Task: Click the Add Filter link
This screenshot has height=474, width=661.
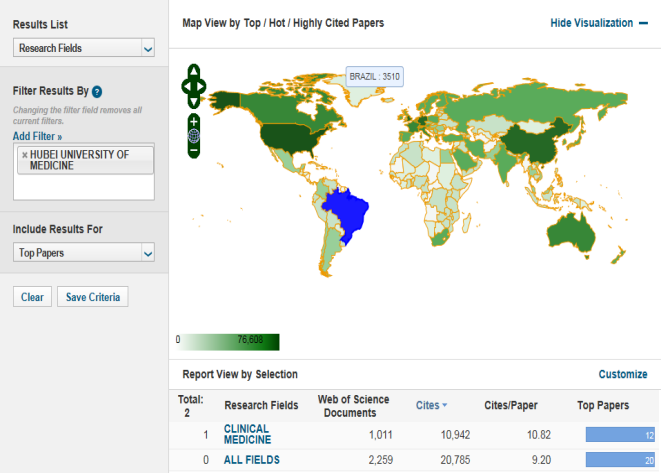Action: [x=37, y=136]
